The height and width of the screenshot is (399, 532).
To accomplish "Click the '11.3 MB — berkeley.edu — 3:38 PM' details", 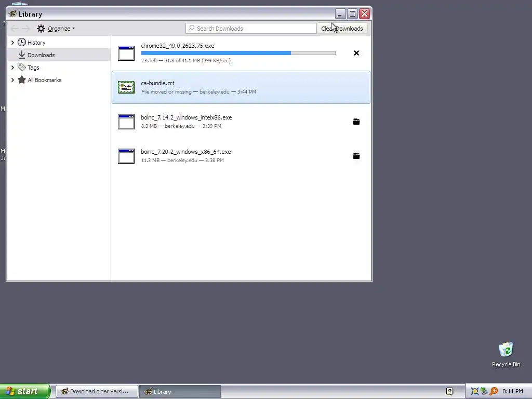I will point(182,160).
